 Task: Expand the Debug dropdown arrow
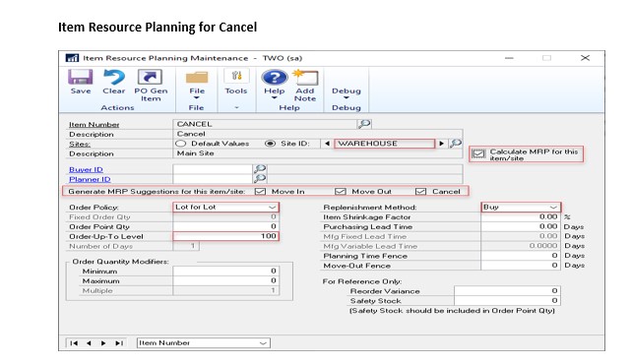[347, 97]
